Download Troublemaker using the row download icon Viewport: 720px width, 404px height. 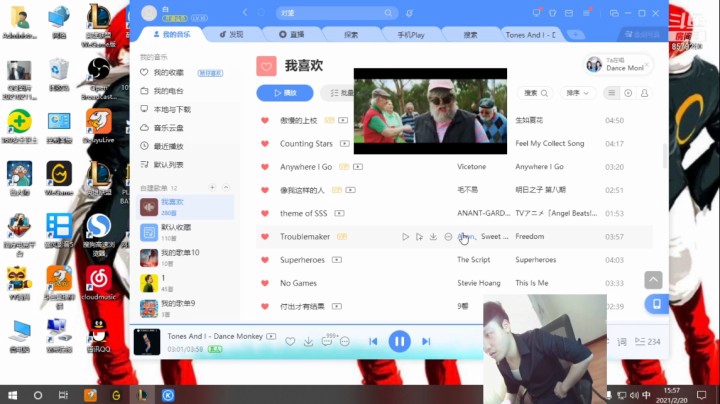point(433,237)
